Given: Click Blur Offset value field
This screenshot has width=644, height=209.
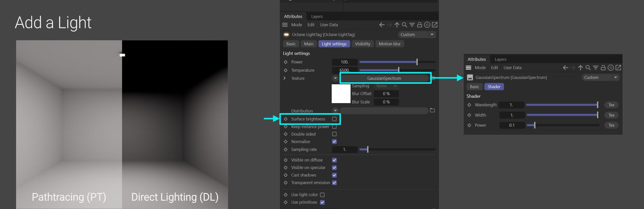Looking at the screenshot, I should (x=386, y=94).
